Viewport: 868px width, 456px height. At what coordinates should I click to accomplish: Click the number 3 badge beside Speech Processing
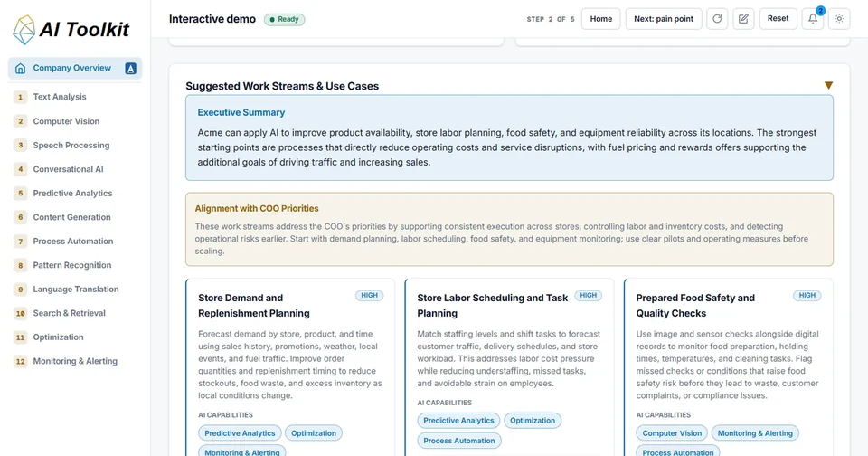click(x=21, y=145)
